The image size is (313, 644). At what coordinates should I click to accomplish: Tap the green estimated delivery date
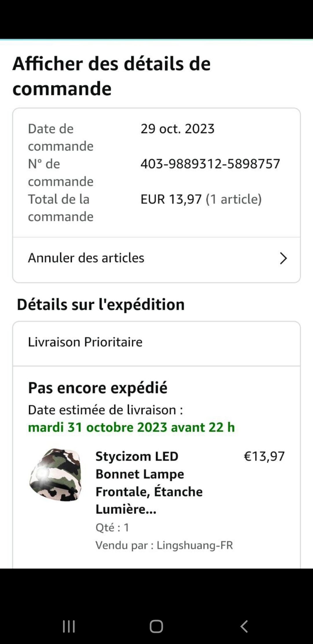coord(131,427)
